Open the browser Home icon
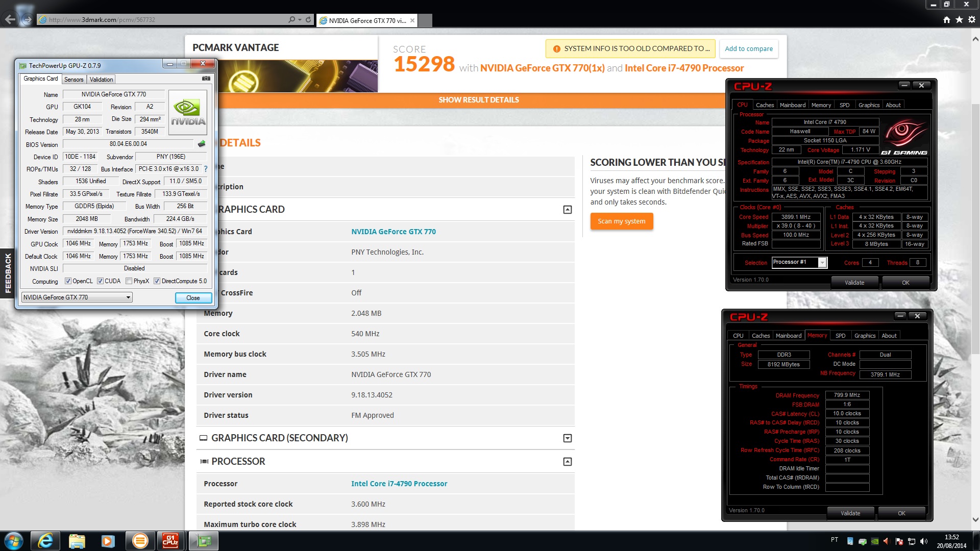Viewport: 980px width, 551px height. point(947,20)
